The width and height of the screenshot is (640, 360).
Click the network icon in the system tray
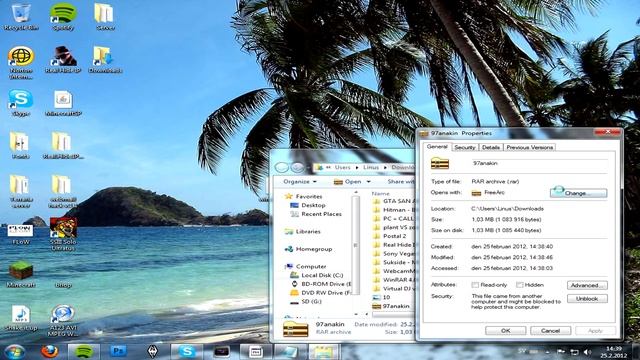point(574,352)
